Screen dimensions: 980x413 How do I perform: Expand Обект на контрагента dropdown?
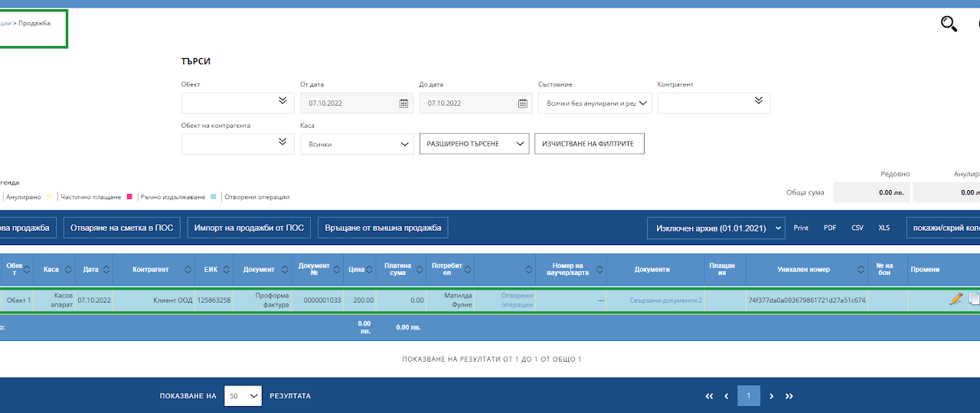point(238,144)
